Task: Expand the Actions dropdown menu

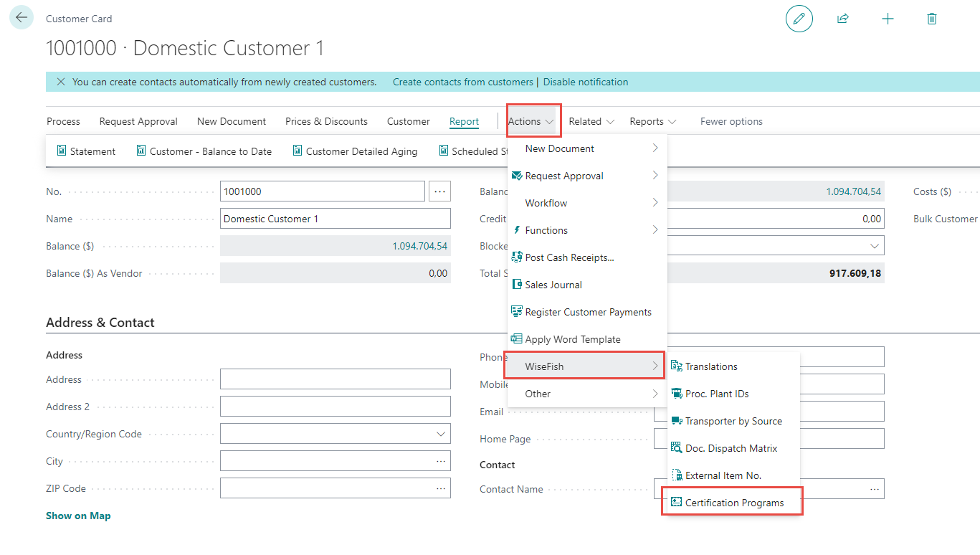Action: [531, 121]
